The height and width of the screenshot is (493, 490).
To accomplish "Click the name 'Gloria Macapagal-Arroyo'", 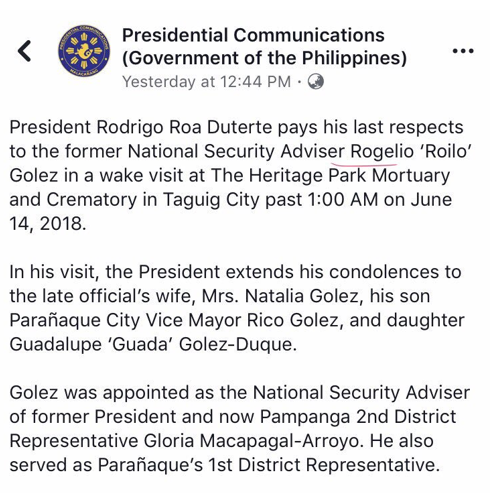I will click(x=252, y=441).
